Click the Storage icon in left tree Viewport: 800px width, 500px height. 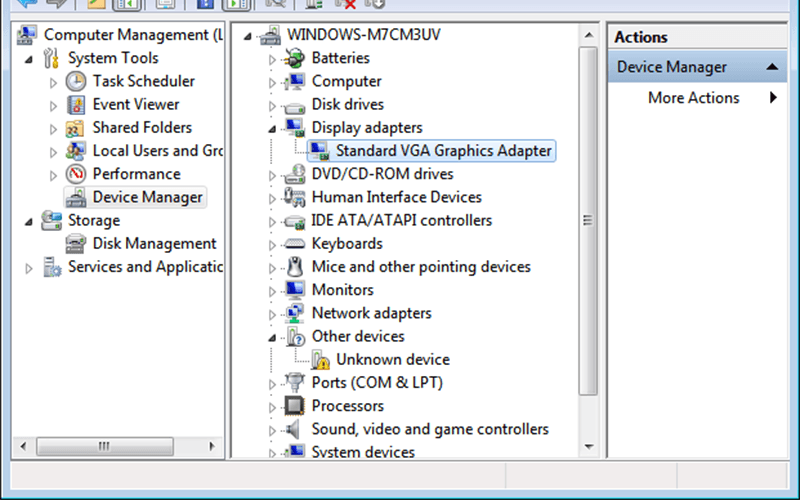coord(51,220)
